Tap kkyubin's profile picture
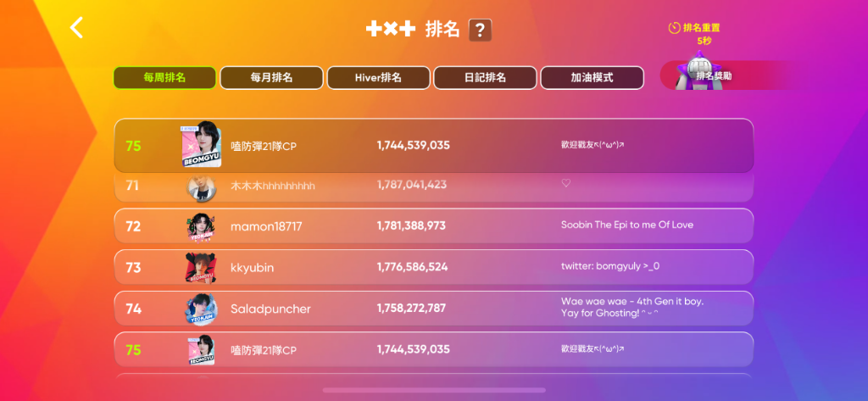The width and height of the screenshot is (868, 401). coord(201,268)
